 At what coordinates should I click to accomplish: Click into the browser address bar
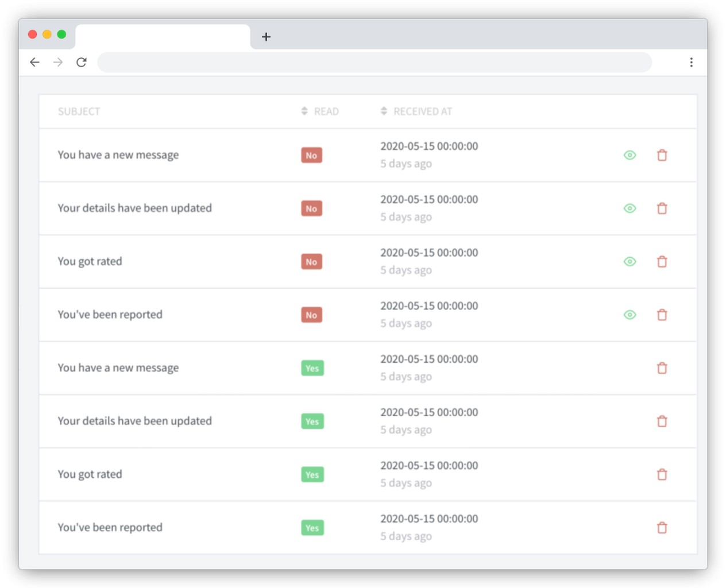[x=374, y=62]
